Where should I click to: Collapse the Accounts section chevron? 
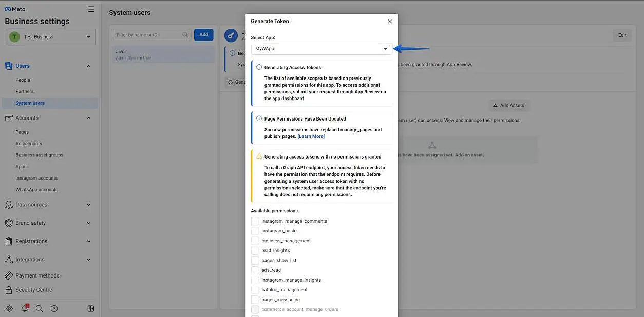click(x=88, y=118)
